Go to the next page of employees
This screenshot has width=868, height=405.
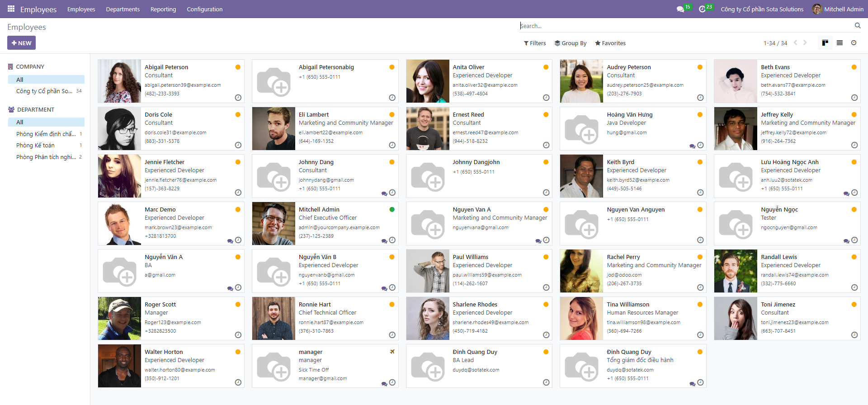[x=805, y=43]
